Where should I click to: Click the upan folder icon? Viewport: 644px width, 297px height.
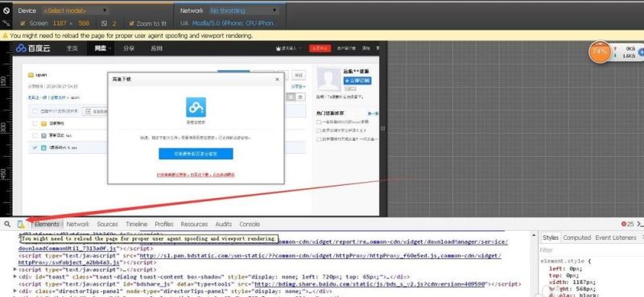click(x=31, y=75)
